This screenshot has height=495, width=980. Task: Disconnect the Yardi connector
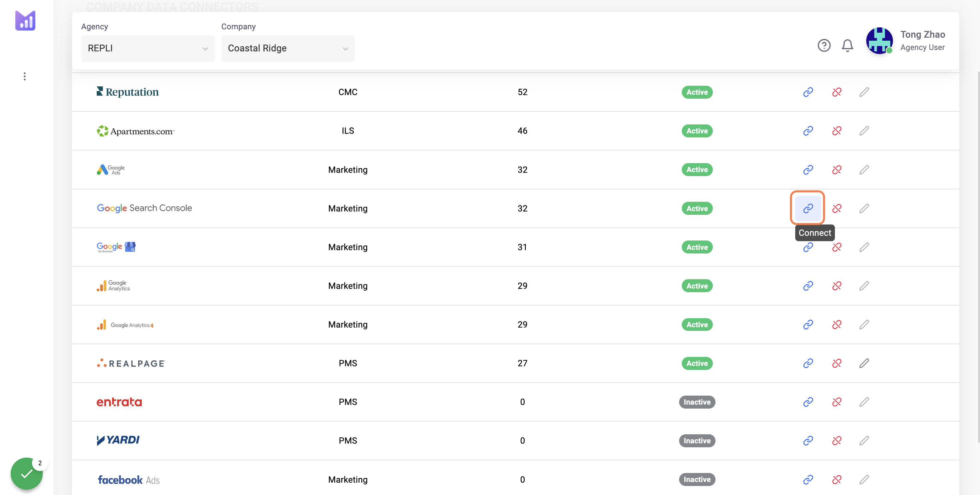click(837, 441)
